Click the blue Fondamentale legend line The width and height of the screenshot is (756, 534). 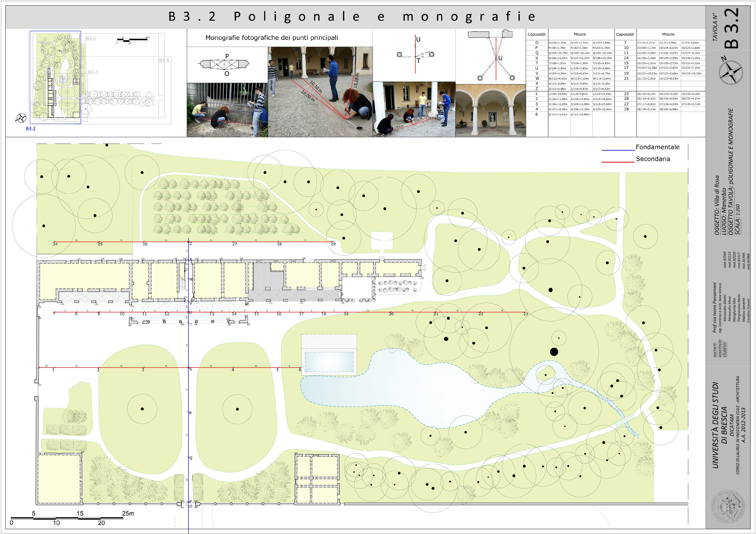click(618, 150)
